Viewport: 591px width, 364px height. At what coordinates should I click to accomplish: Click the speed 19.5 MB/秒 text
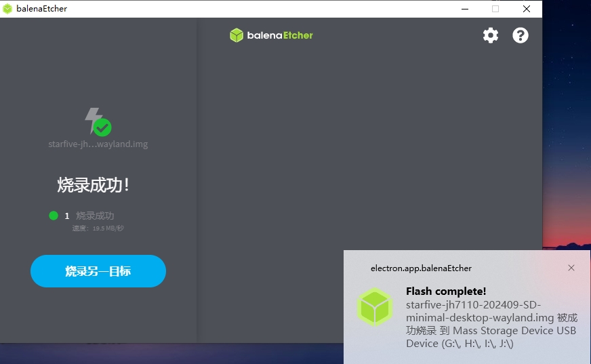click(x=98, y=228)
